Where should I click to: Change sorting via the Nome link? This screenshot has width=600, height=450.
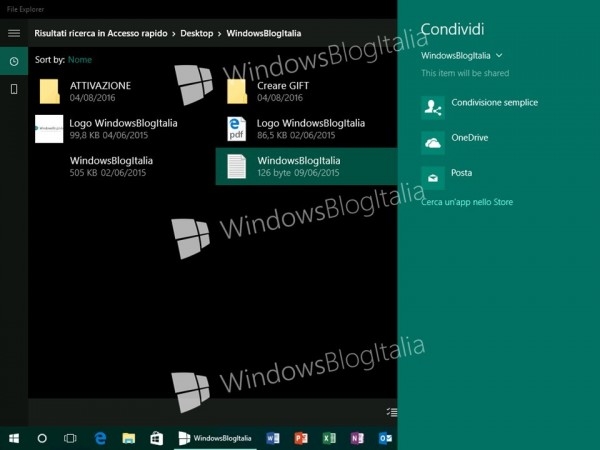pos(80,60)
